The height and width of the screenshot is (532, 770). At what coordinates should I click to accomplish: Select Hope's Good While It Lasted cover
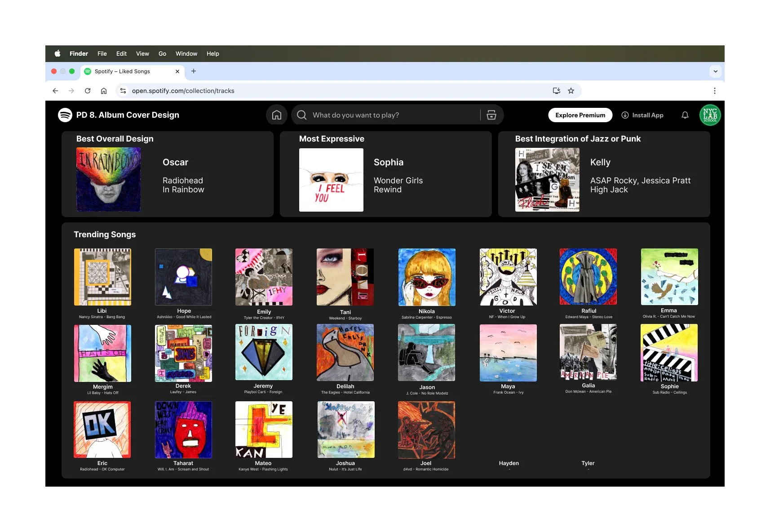[183, 277]
